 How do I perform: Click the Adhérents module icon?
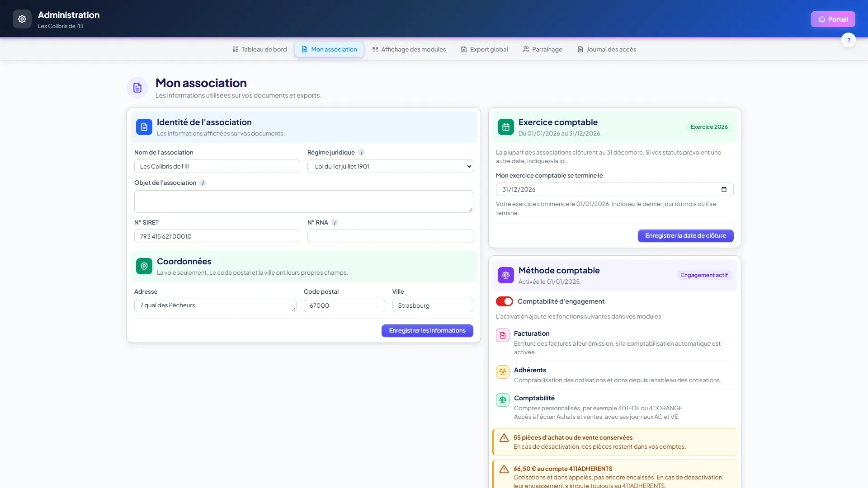(503, 372)
